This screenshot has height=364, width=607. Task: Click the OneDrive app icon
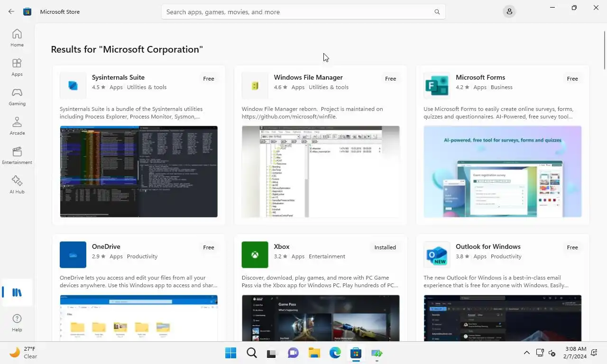(x=73, y=255)
